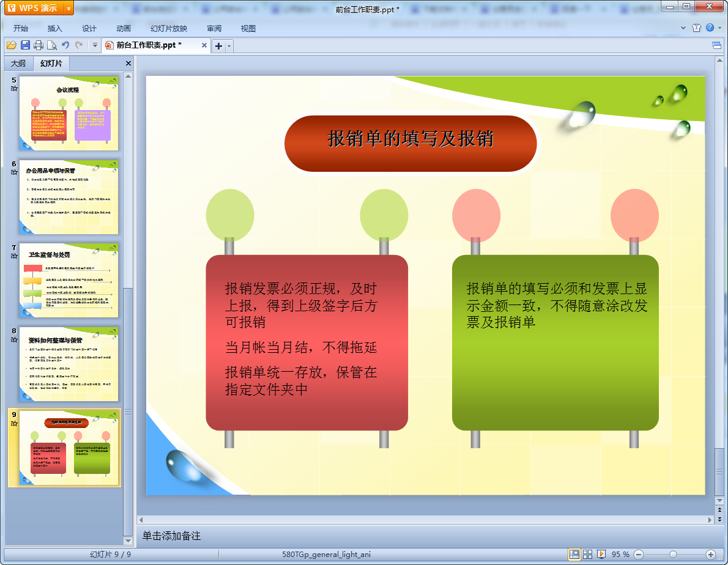Start slideshow from the status bar icon
Screen dimensions: 728x565
[601, 555]
